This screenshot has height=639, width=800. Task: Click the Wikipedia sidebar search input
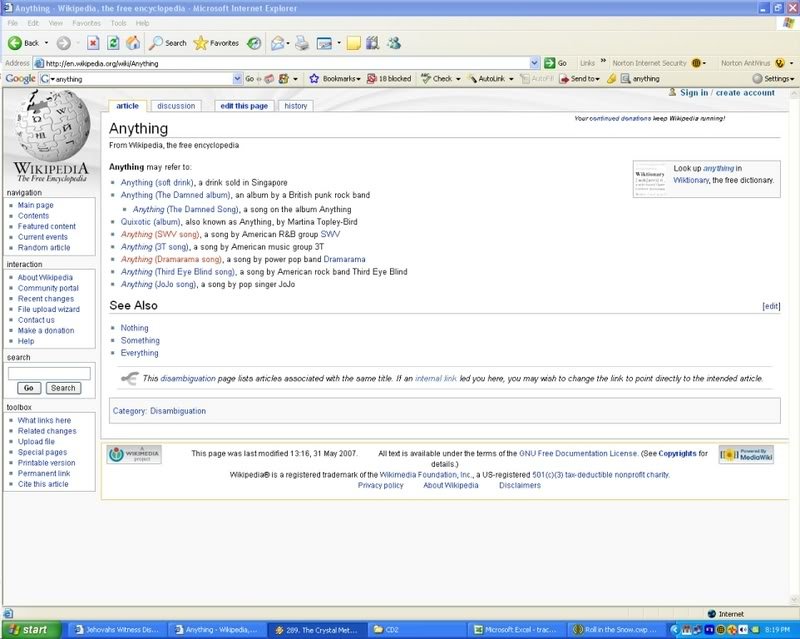click(x=49, y=374)
